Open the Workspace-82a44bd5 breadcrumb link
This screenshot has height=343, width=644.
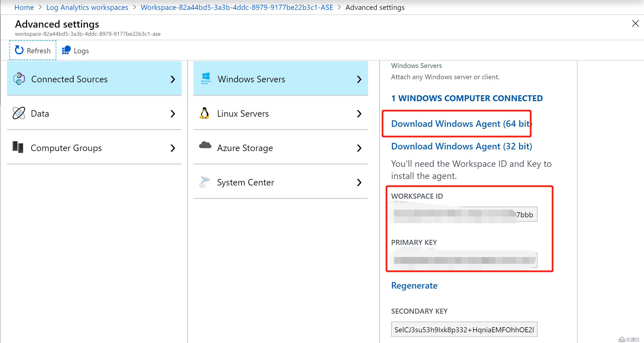[x=237, y=7]
